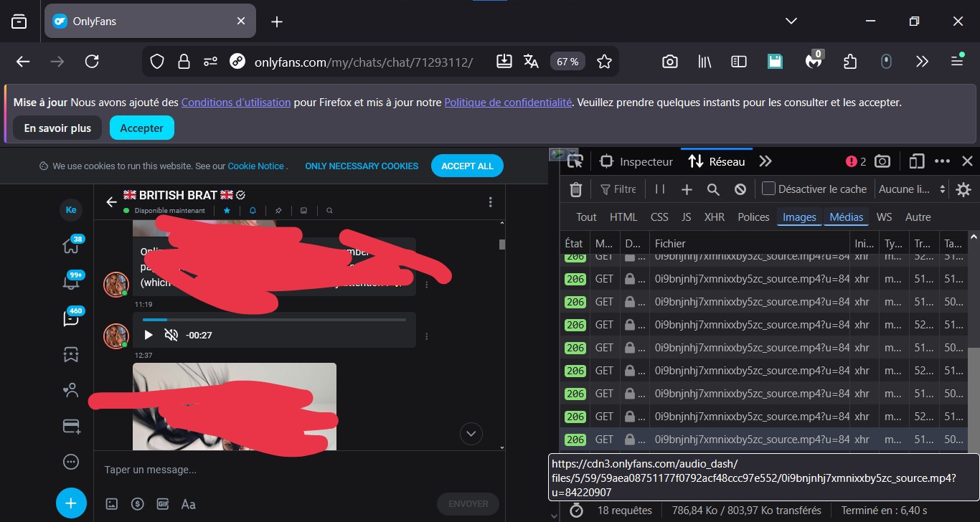Enable the Désactiver le cache checkbox

tap(768, 189)
